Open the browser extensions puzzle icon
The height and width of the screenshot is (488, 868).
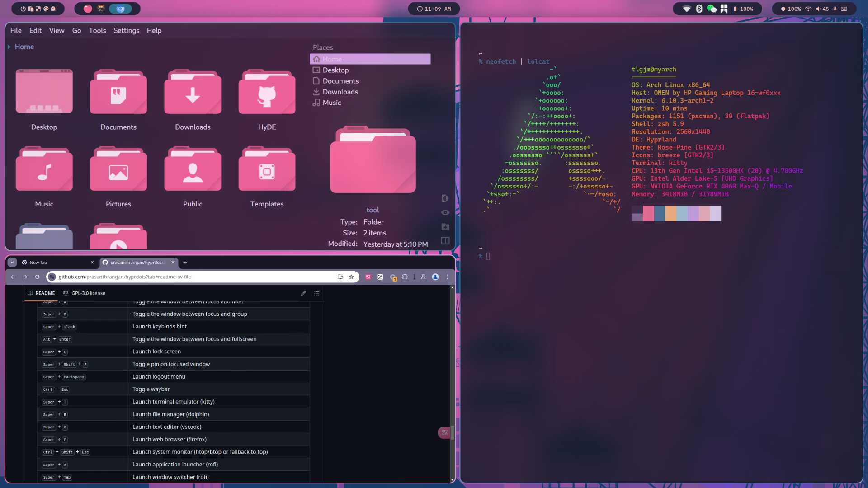[405, 277]
